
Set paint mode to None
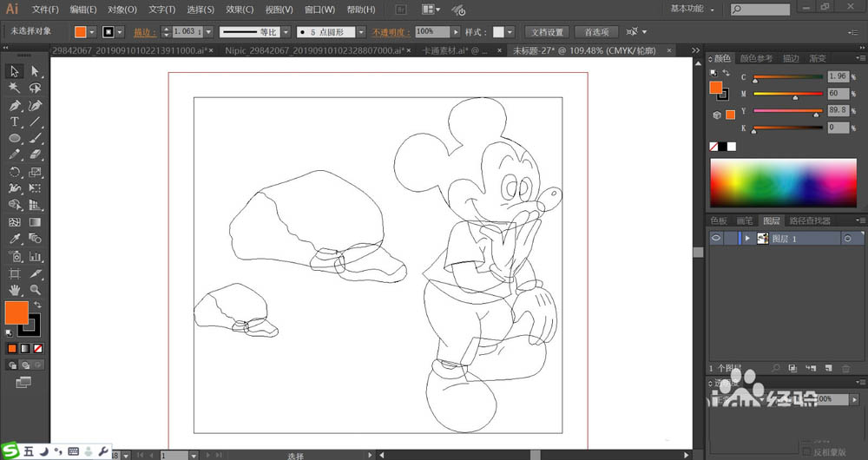(x=37, y=349)
